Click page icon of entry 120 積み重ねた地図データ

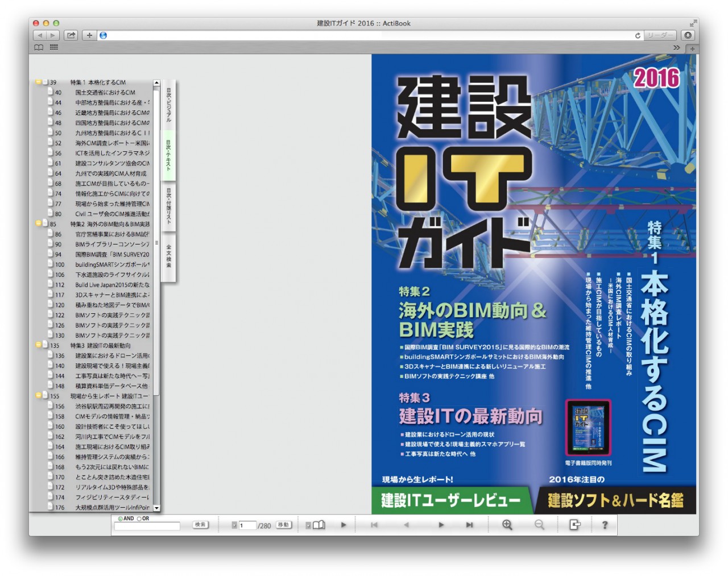click(x=51, y=304)
